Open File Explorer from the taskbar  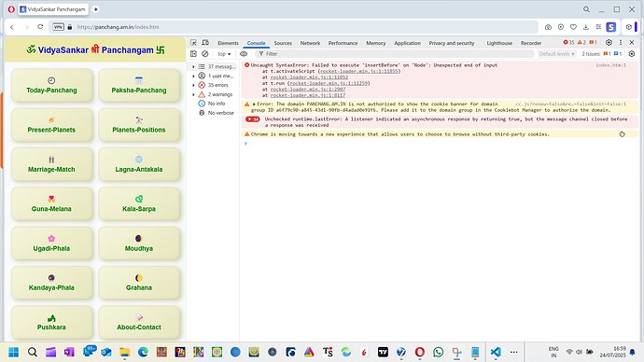pyautogui.click(x=124, y=352)
